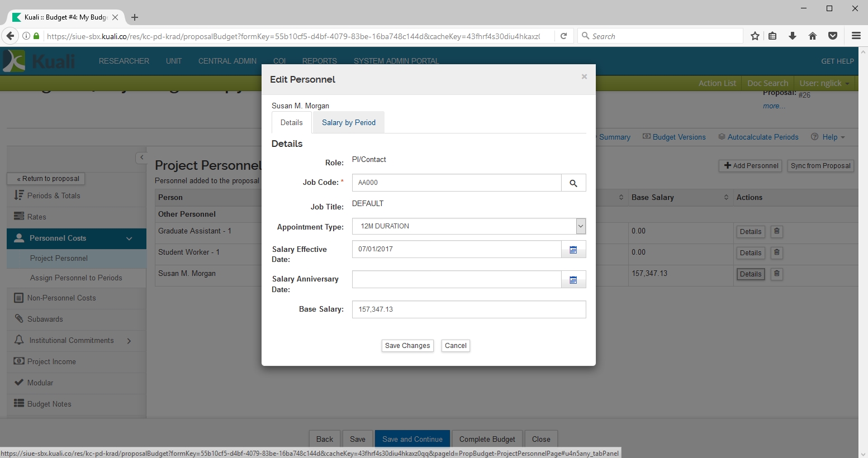Open the Salary Anniversary Date calendar picker

pyautogui.click(x=573, y=280)
